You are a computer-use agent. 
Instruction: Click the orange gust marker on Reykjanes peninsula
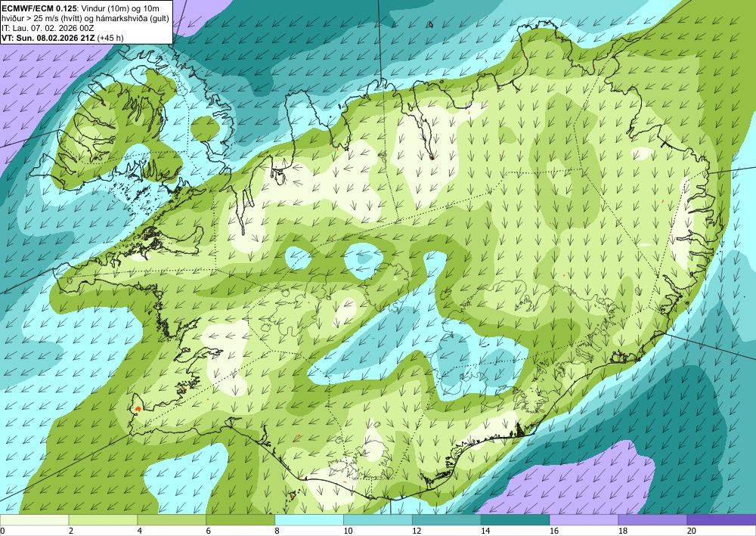(x=138, y=409)
